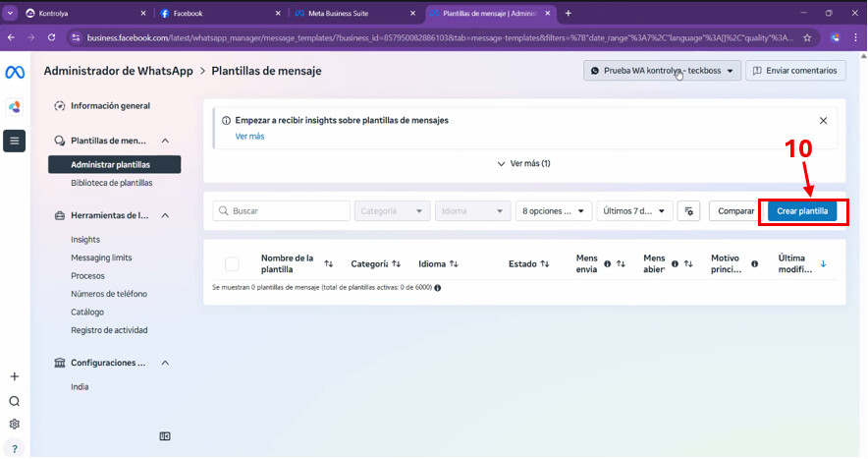
Task: Open the column settings filter icon
Action: [688, 211]
